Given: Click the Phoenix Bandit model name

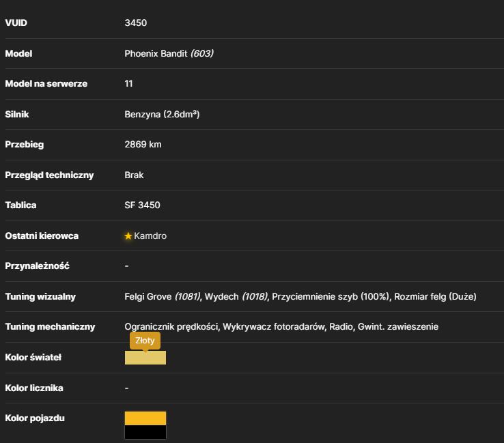Looking at the screenshot, I should click(156, 53).
